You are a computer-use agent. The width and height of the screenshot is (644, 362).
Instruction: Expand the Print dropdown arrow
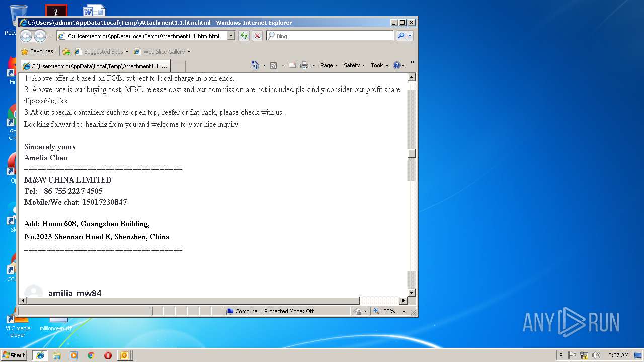[313, 65]
